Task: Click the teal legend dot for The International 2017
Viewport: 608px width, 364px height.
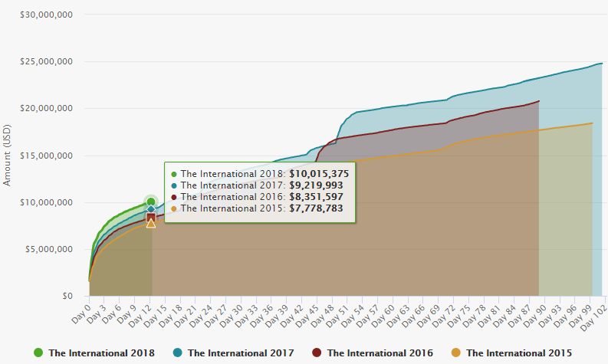Action: coord(177,353)
